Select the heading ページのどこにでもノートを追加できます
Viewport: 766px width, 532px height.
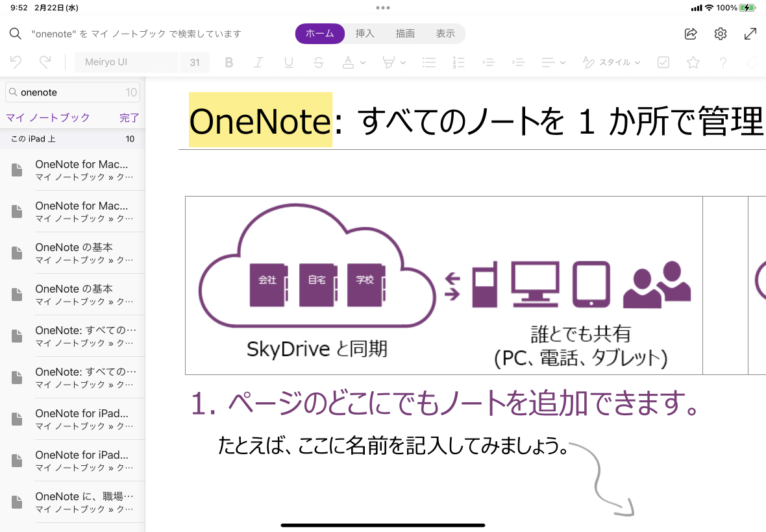tap(445, 403)
